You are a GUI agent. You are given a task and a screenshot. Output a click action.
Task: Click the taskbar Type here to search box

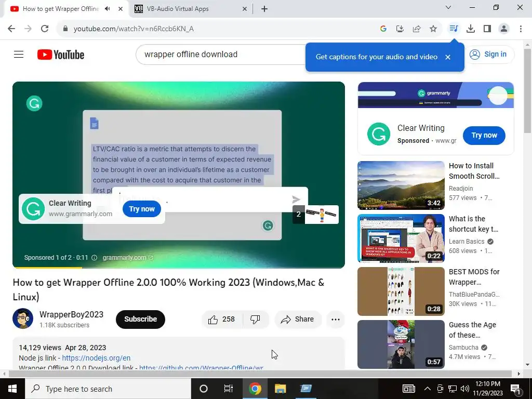tap(108, 389)
